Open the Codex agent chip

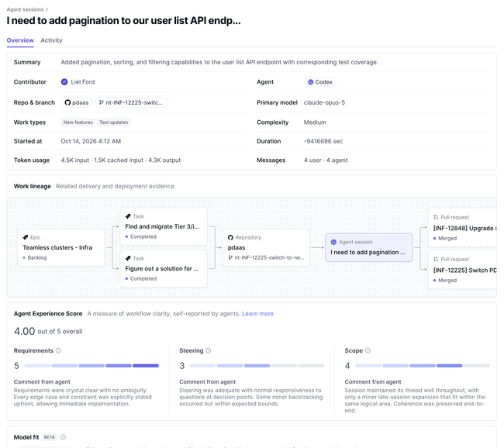point(320,82)
